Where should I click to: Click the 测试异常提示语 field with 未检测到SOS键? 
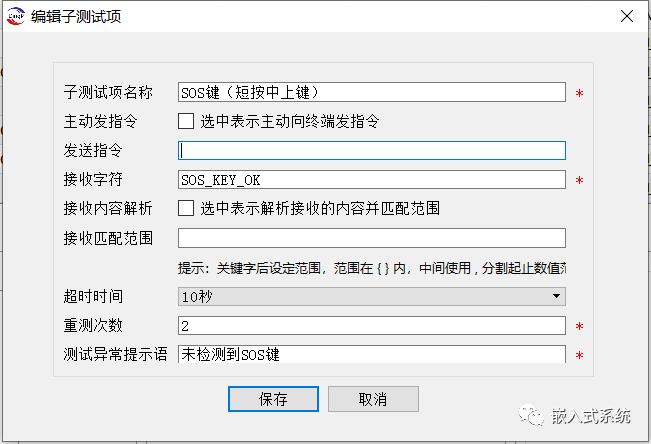coord(372,354)
